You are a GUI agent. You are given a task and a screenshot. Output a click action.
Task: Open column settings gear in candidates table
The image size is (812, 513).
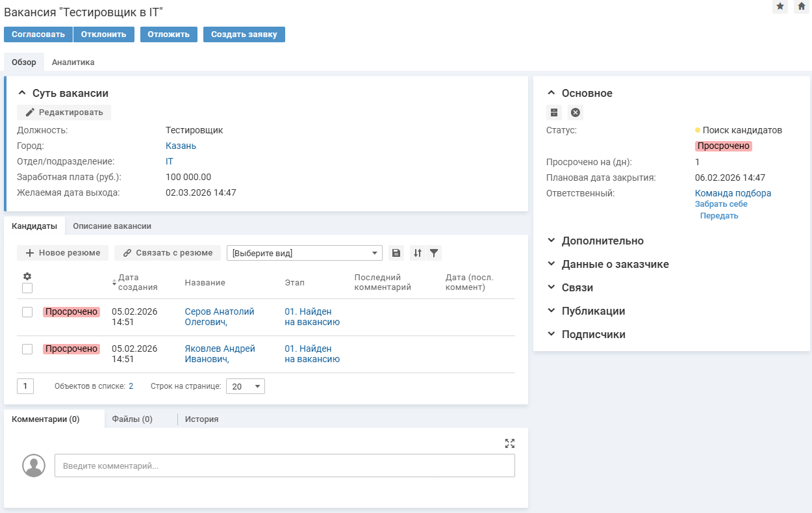point(27,276)
